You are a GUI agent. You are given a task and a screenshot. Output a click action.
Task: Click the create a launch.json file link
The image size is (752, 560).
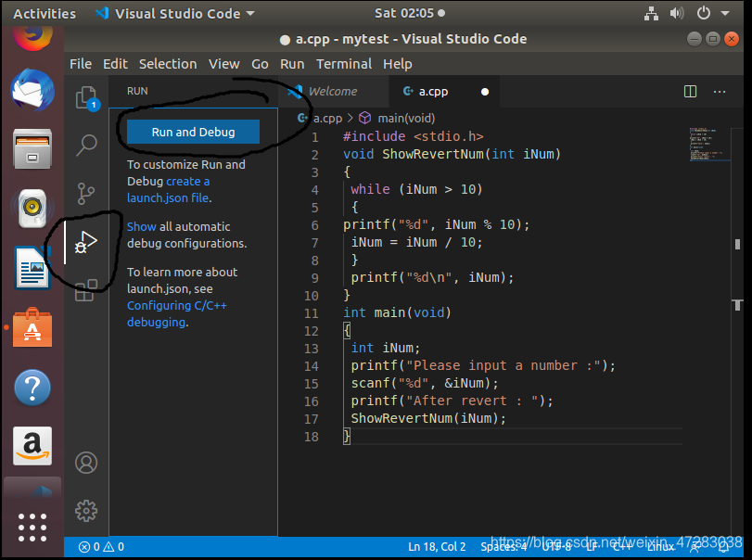click(169, 189)
